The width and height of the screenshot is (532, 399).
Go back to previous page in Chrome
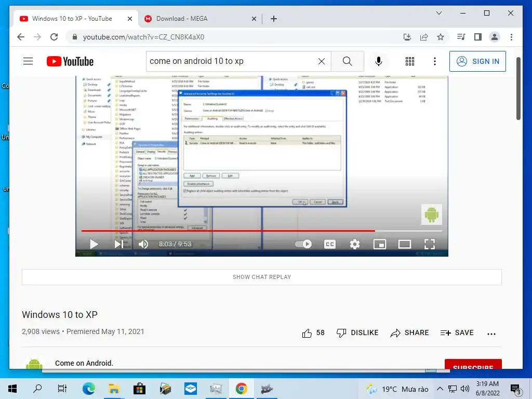pos(21,37)
